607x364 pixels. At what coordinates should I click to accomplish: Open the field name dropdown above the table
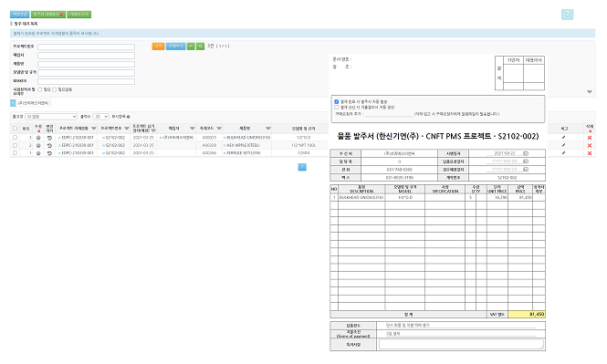[x=51, y=117]
